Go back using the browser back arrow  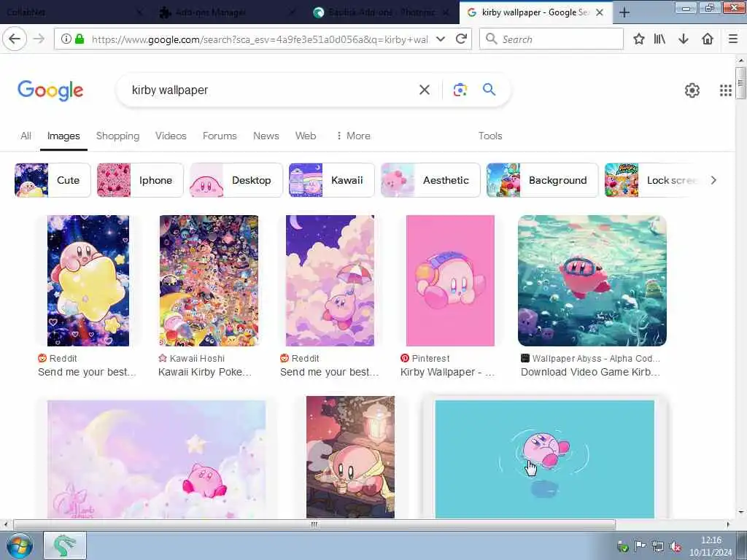point(15,39)
